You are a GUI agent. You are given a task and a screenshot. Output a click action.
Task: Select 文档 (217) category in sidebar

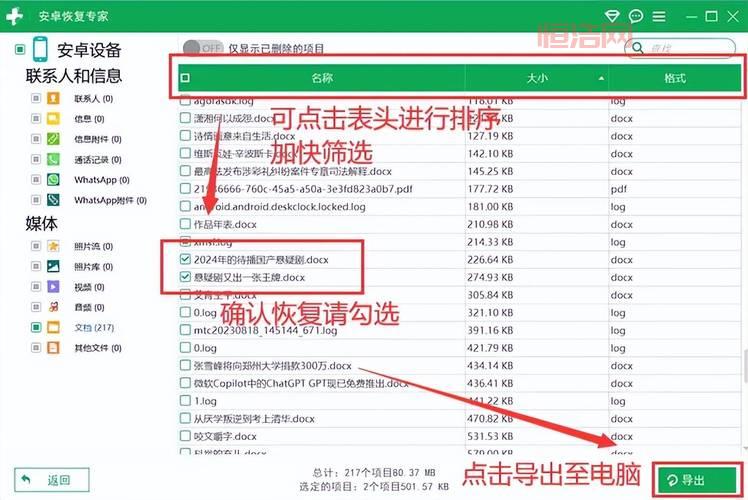coord(93,327)
